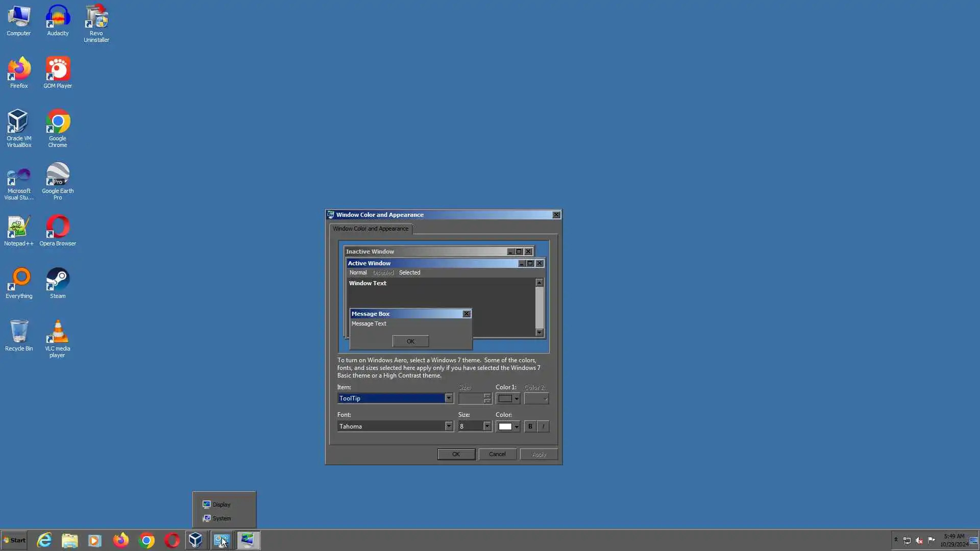This screenshot has height=551, width=980.
Task: Toggle the Italic font style button
Action: point(543,427)
